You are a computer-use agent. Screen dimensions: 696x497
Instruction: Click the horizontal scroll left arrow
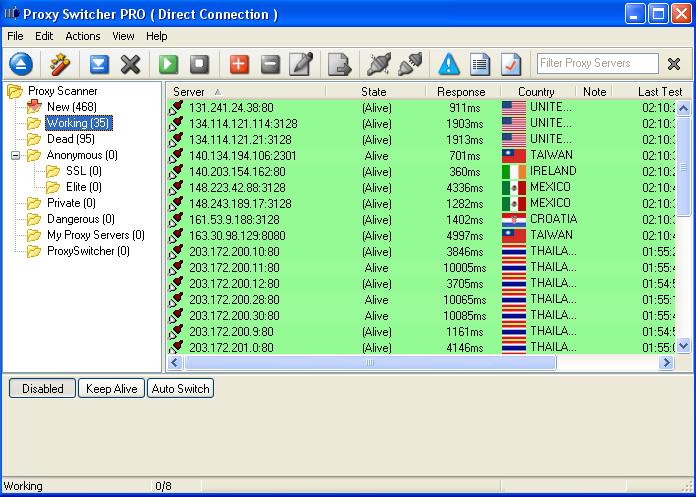point(175,363)
